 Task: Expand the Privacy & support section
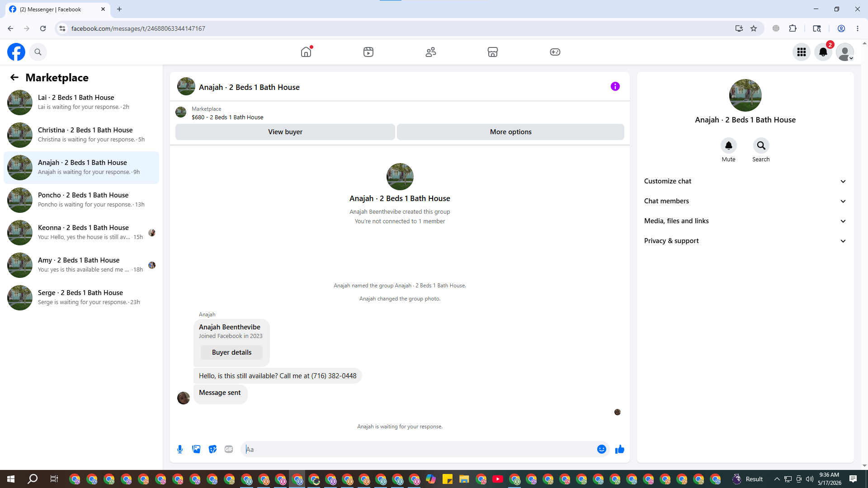pos(745,241)
